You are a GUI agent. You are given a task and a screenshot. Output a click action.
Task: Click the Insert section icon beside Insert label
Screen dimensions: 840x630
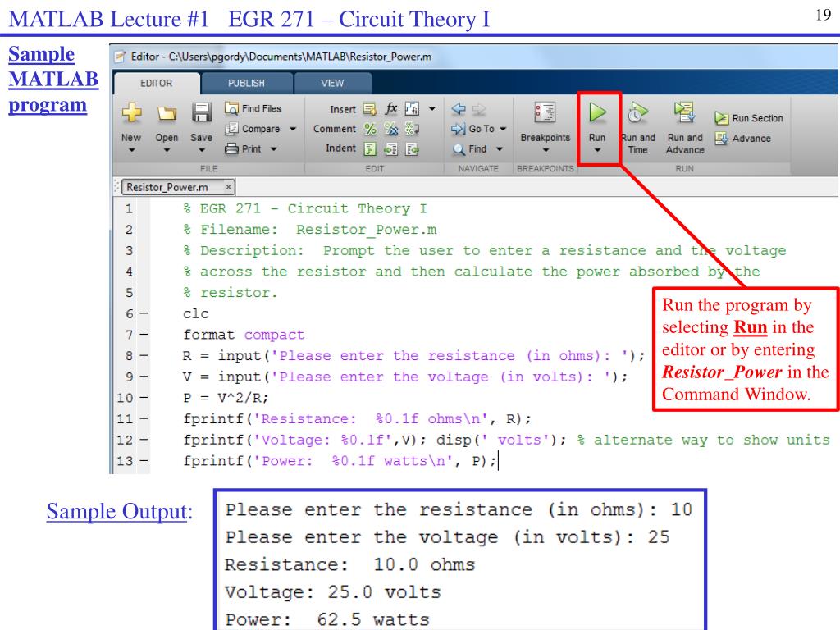coord(370,109)
